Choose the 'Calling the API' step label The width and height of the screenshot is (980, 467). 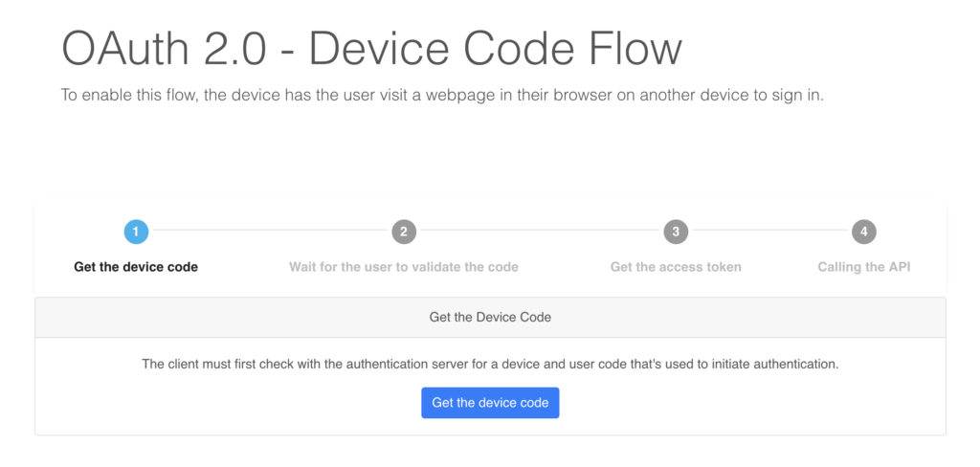[864, 267]
